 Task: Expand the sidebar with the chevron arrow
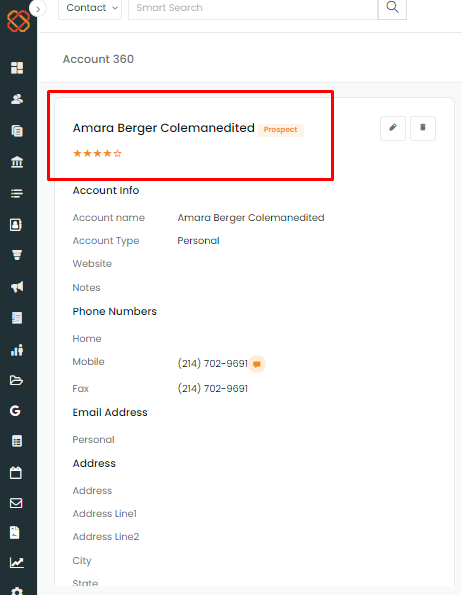[x=38, y=9]
